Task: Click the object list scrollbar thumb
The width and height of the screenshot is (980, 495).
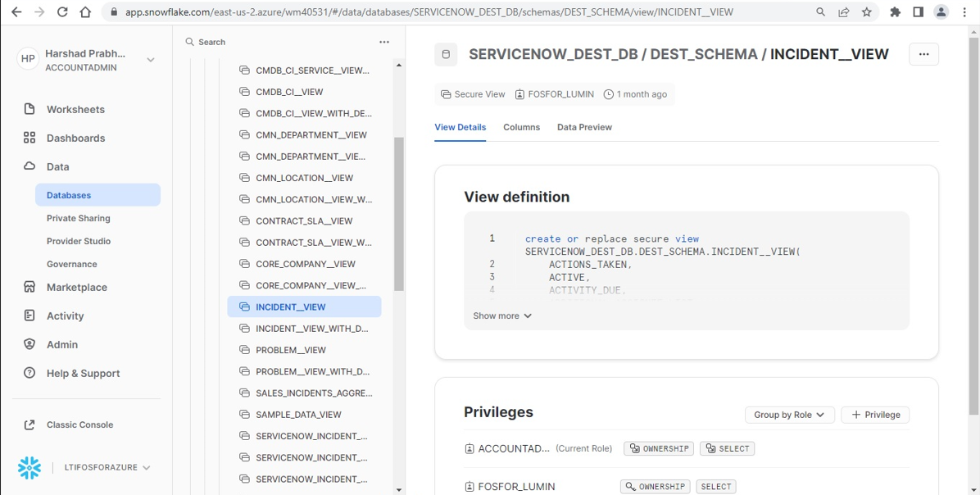Action: [x=399, y=213]
